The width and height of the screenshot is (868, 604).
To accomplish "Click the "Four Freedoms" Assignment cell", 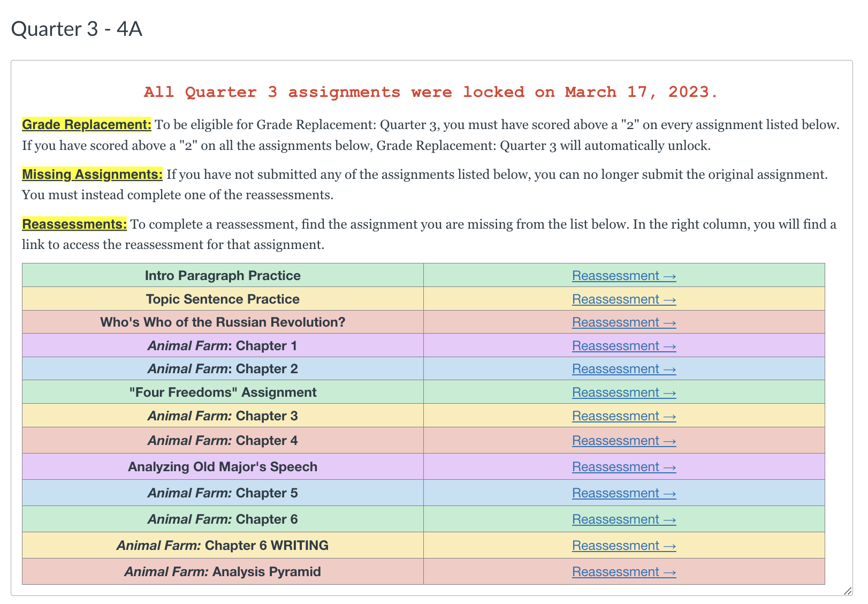I will tap(223, 392).
